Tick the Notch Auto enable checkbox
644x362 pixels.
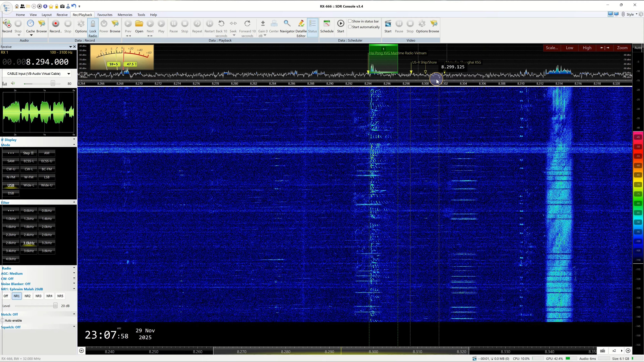[x=3, y=320]
